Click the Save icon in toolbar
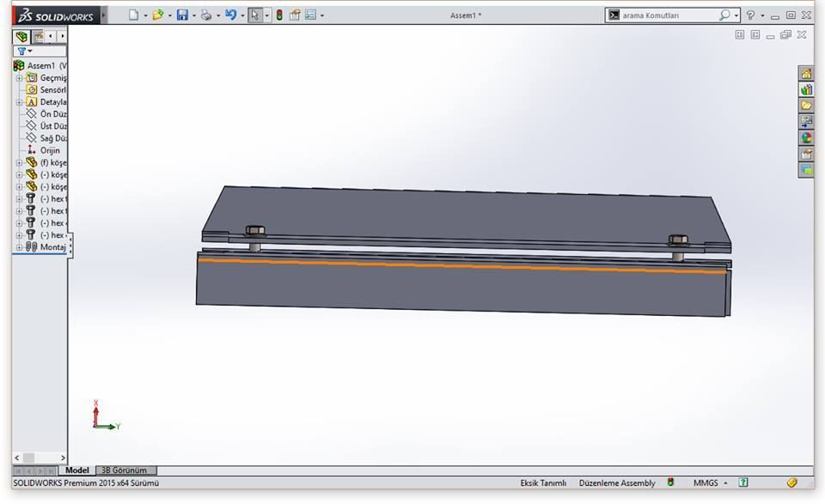The width and height of the screenshot is (825, 504). [x=182, y=15]
